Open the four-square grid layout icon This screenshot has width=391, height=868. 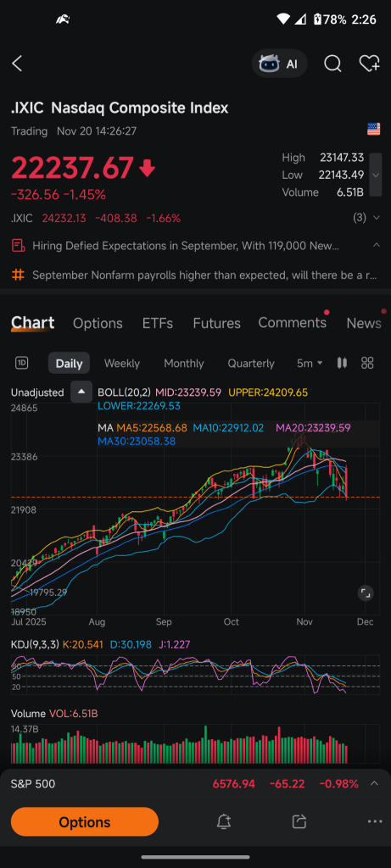pos(367,363)
